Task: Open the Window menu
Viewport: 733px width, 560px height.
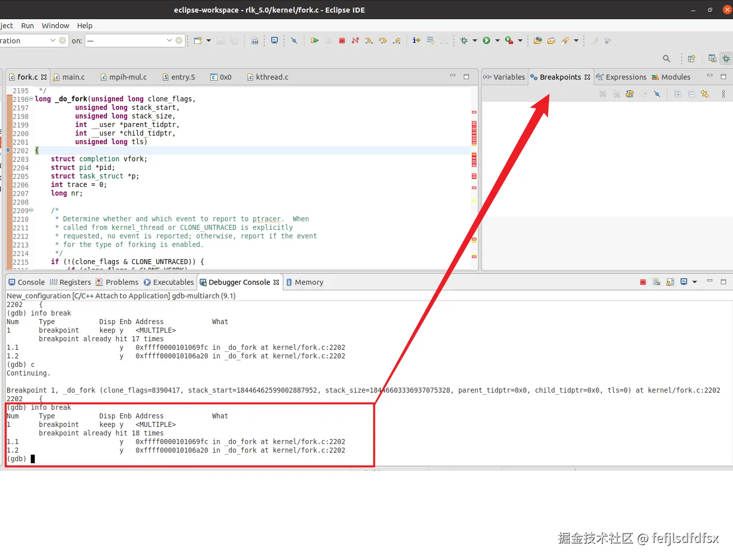Action: (x=55, y=26)
